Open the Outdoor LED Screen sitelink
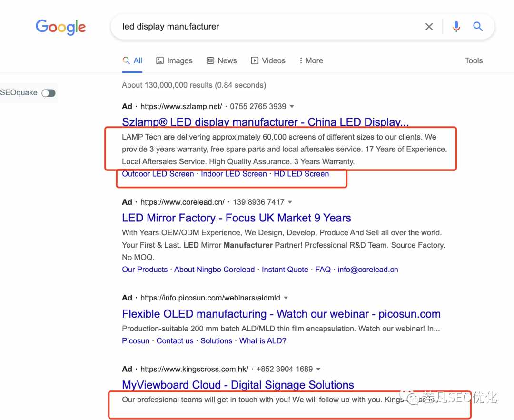Screen dimensions: 514x420 pos(158,174)
